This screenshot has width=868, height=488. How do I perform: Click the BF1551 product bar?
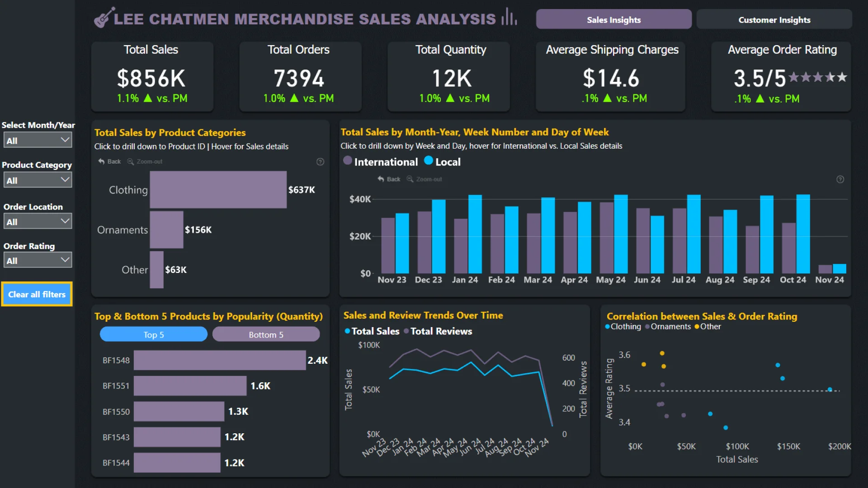coord(190,386)
